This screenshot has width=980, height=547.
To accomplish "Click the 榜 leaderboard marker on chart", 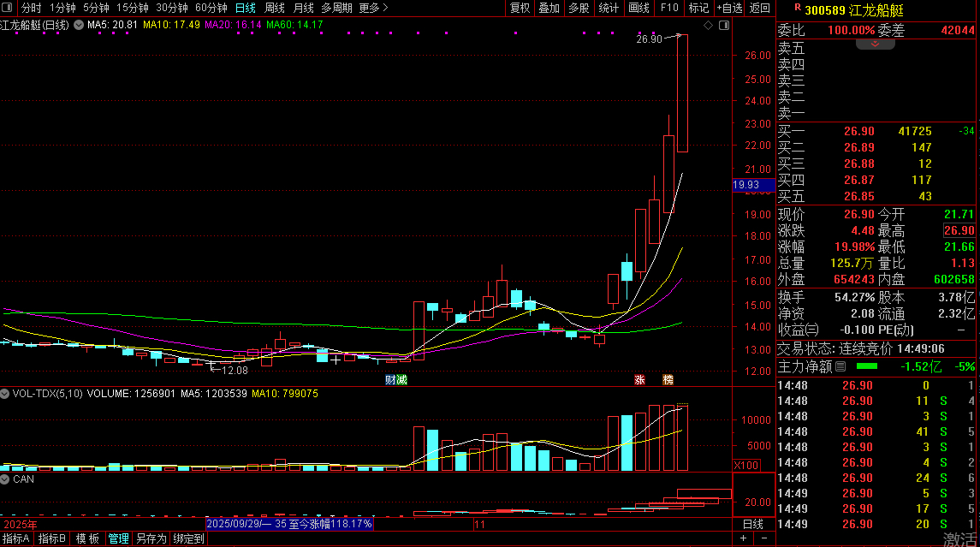I will (668, 379).
